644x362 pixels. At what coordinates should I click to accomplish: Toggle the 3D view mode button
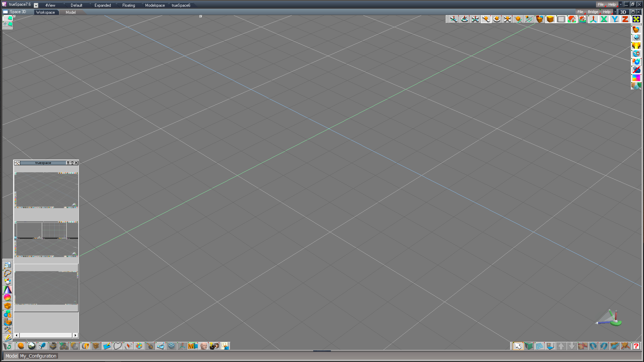(x=623, y=12)
